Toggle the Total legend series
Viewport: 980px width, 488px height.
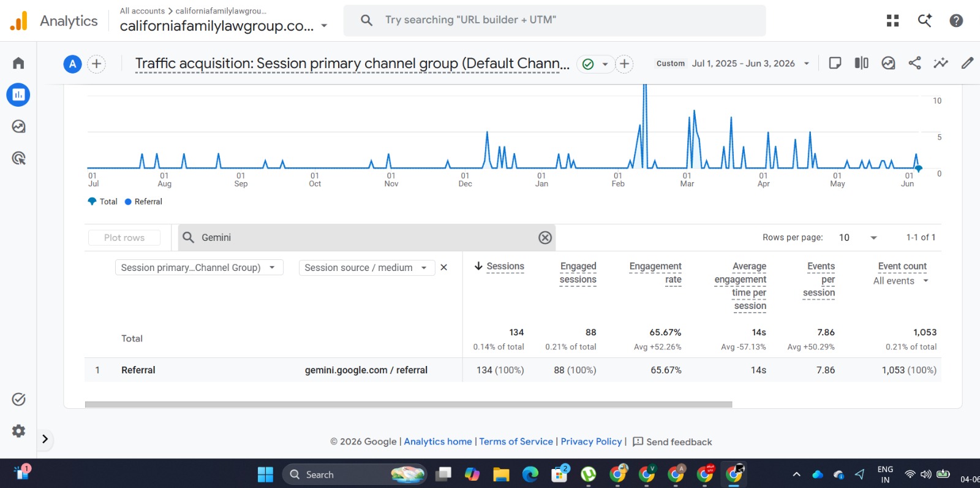(102, 202)
